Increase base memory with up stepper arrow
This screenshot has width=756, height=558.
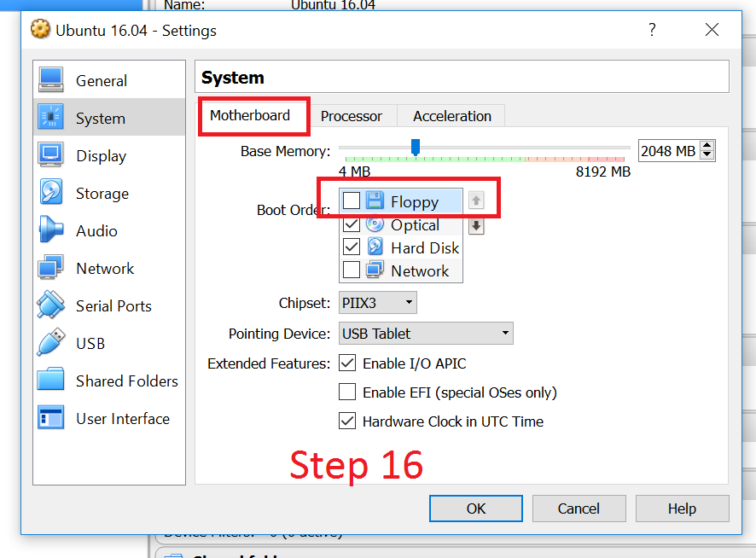(x=707, y=146)
